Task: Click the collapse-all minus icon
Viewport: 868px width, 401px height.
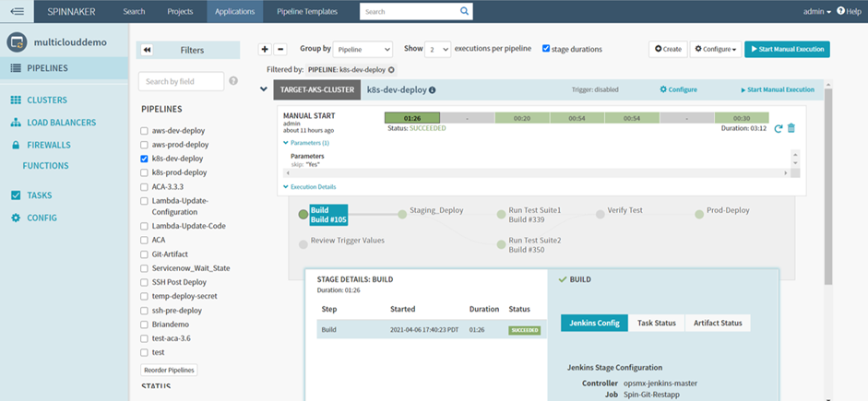Action: pyautogui.click(x=280, y=50)
